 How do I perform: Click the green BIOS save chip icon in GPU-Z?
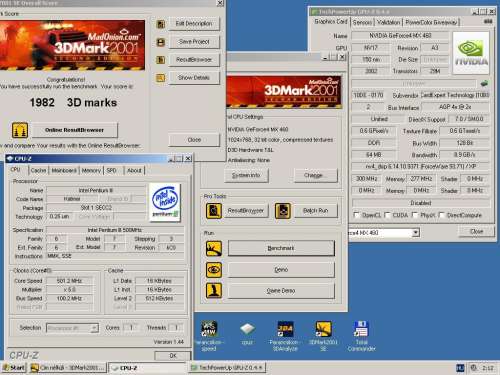click(484, 83)
